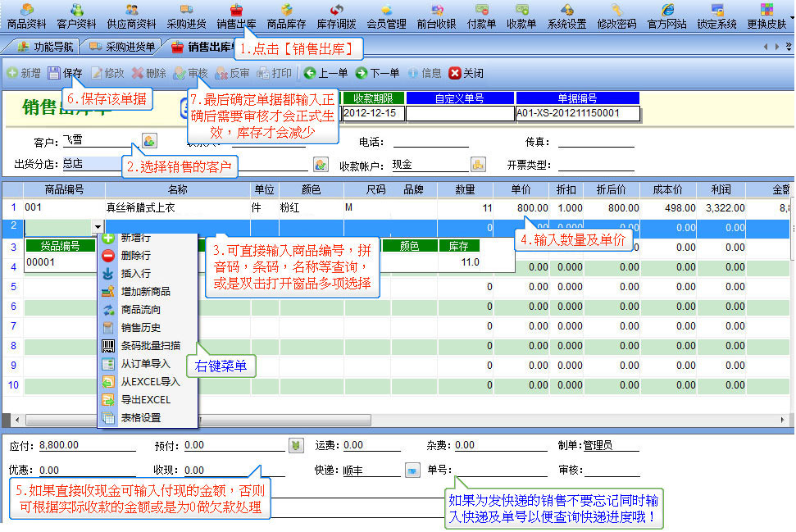The image size is (796, 532).
Task: Click the 更换皮肤 icon
Action: click(766, 16)
